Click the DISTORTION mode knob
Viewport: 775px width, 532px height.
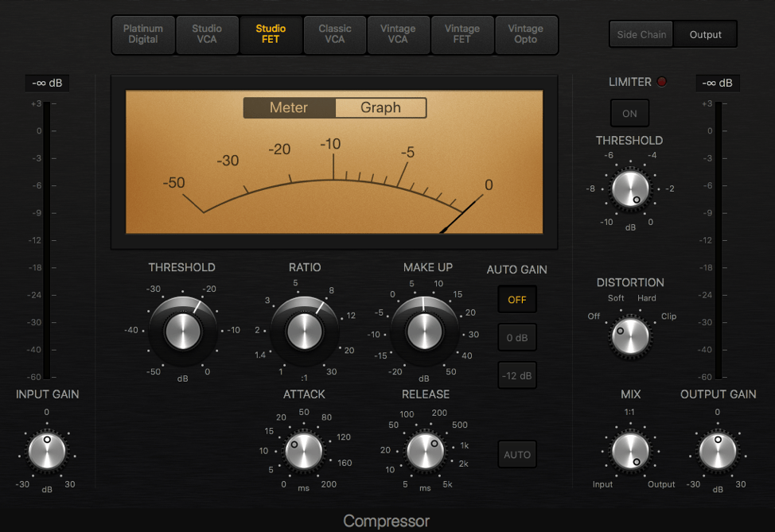coord(630,337)
